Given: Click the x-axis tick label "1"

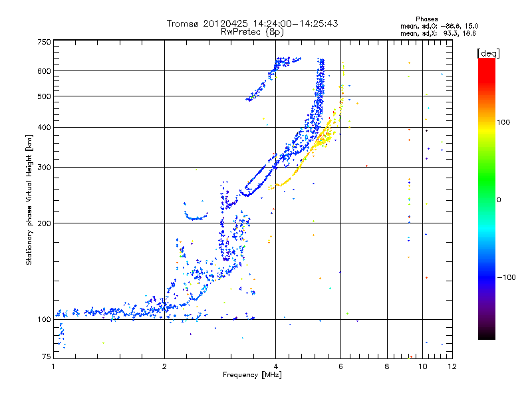Looking at the screenshot, I should (x=53, y=366).
